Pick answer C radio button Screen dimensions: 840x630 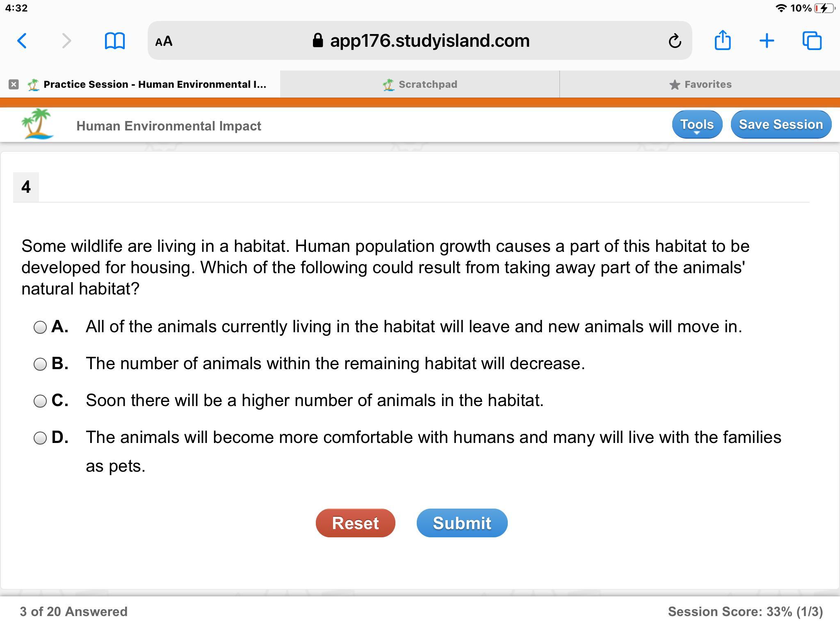click(40, 401)
